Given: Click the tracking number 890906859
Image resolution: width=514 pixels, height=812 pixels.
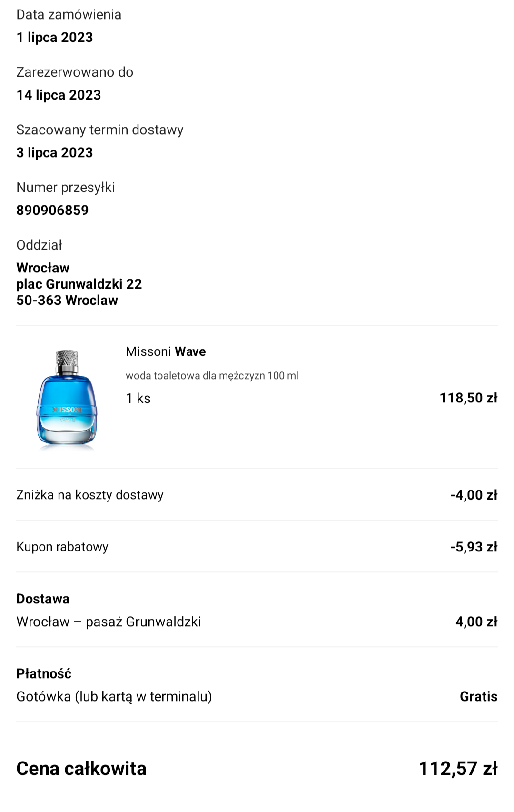Looking at the screenshot, I should [x=52, y=210].
